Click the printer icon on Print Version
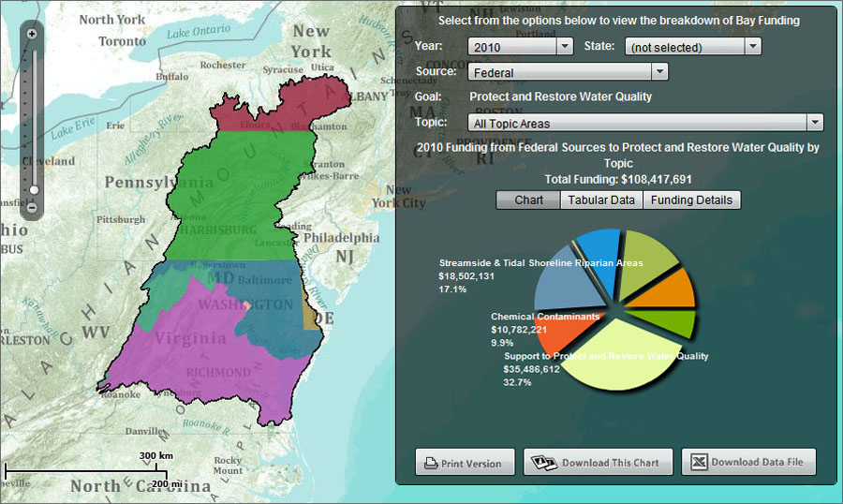843x504 pixels. coord(431,463)
